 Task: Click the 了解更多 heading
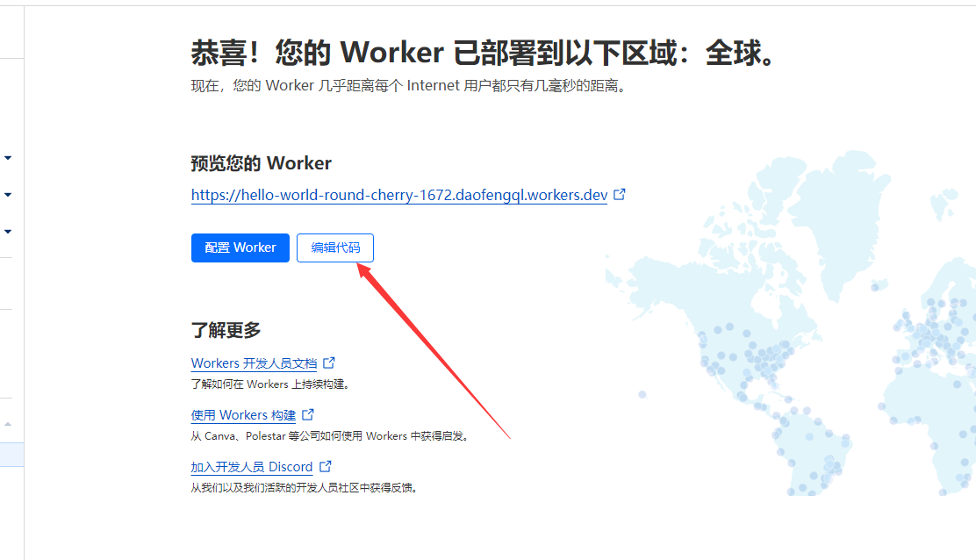226,330
